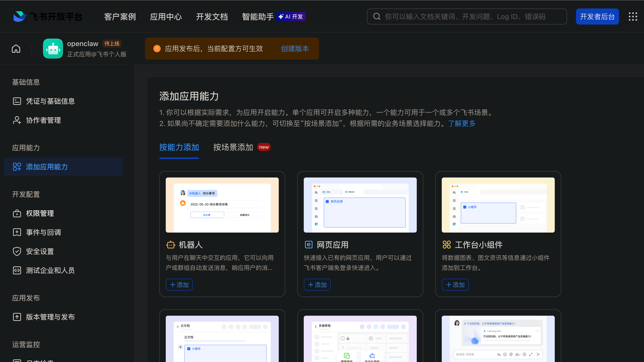Open 客户案例 in top navigation
This screenshot has height=362, width=644.
tap(120, 17)
